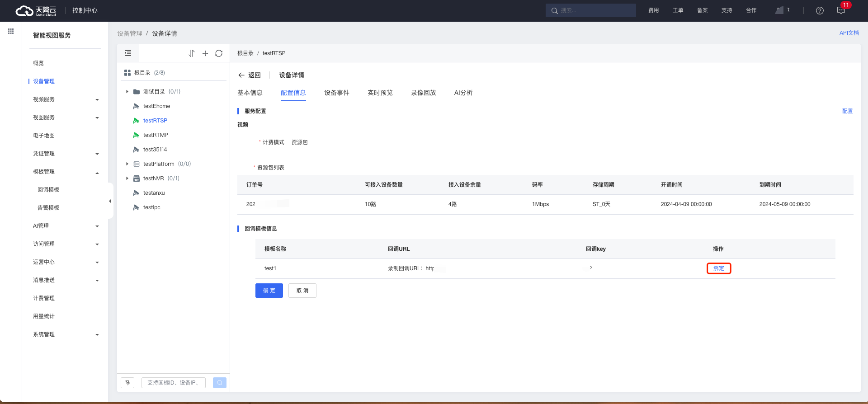
Task: Expand the 测试目录 tree node
Action: pyautogui.click(x=127, y=92)
